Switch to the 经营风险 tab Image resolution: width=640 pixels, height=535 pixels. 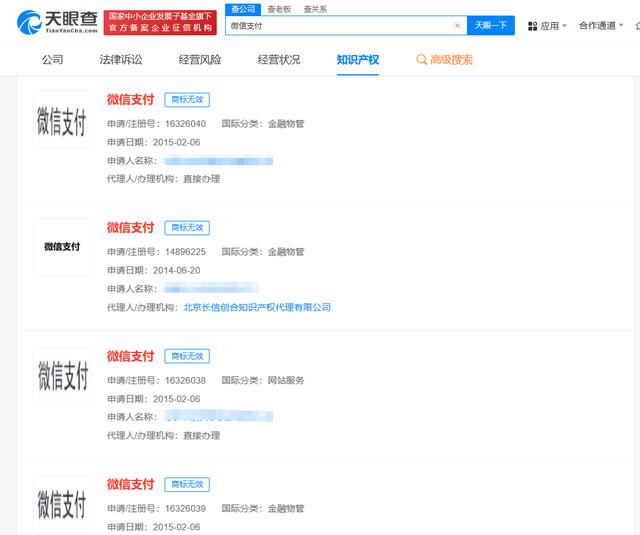[x=200, y=60]
